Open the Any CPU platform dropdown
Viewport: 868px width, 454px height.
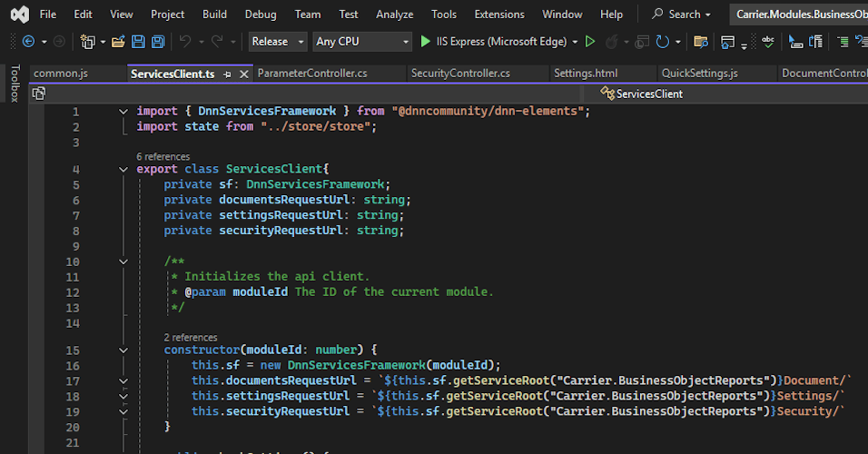tap(361, 42)
